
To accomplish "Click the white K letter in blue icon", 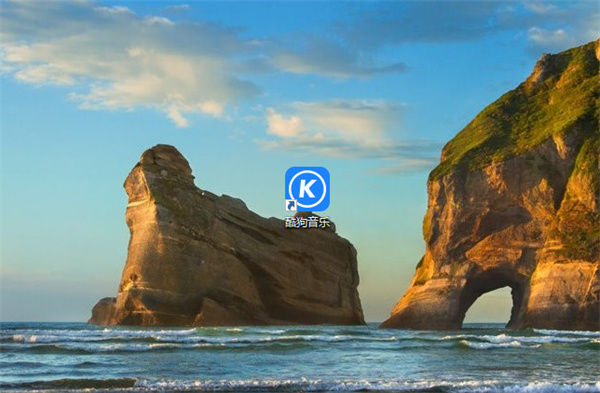I will click(x=307, y=188).
